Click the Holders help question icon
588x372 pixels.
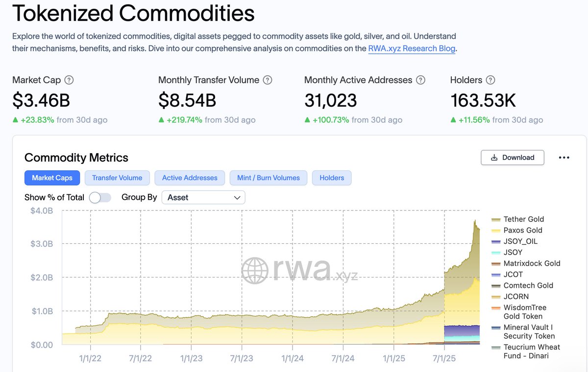490,80
